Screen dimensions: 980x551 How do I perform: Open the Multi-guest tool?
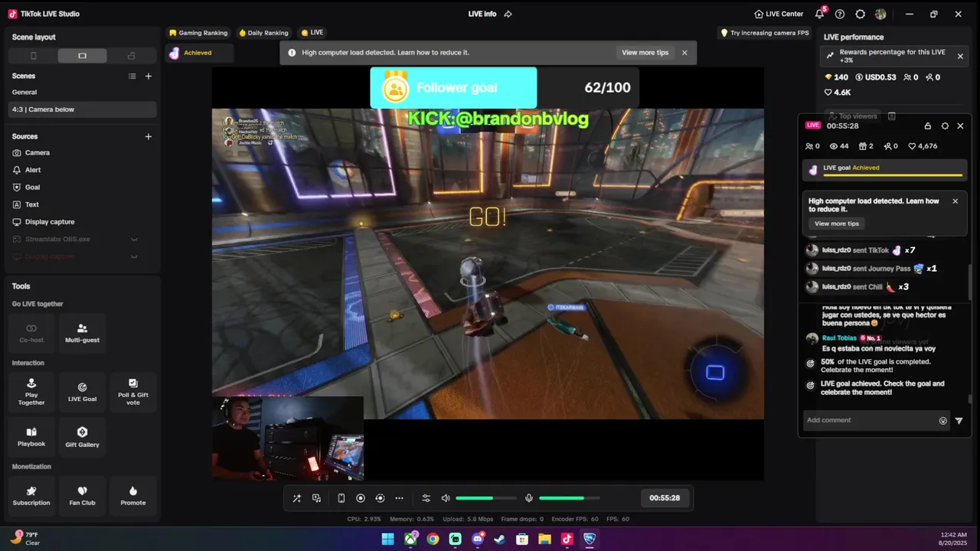point(82,333)
